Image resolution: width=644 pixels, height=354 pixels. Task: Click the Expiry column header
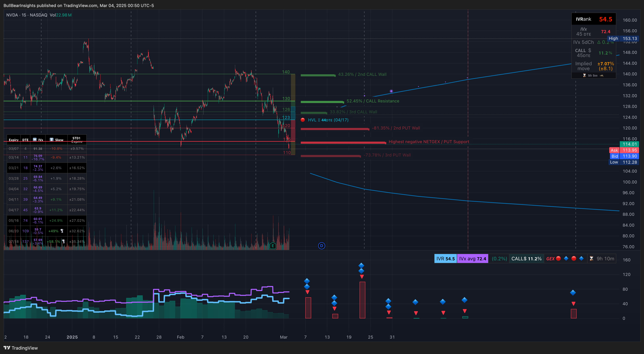(14, 140)
